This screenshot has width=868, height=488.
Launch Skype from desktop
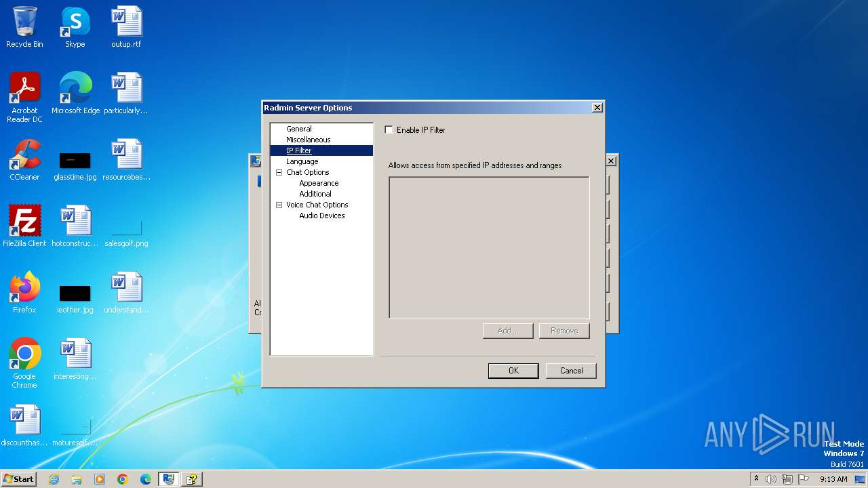[75, 27]
